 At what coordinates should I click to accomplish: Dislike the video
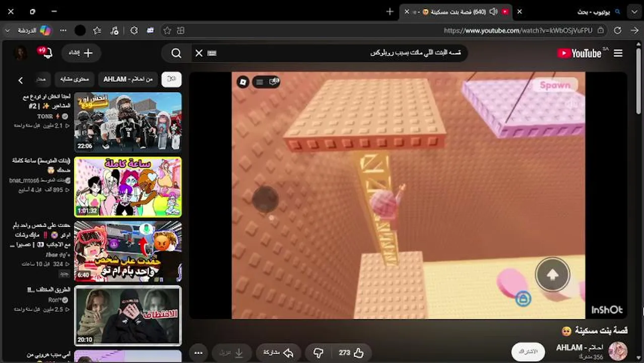[318, 353]
